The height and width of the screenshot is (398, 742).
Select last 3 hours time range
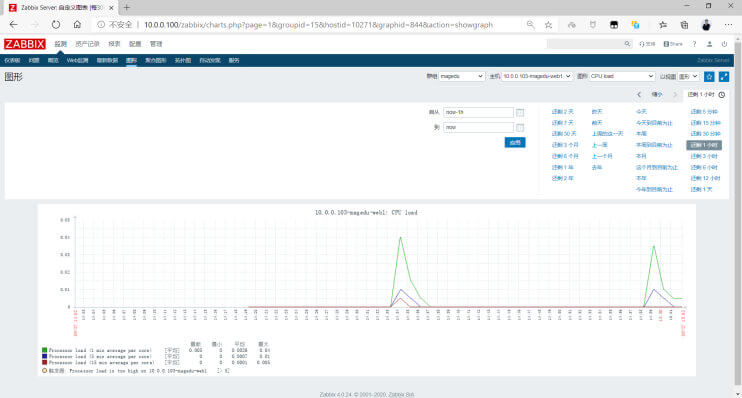pyautogui.click(x=704, y=156)
